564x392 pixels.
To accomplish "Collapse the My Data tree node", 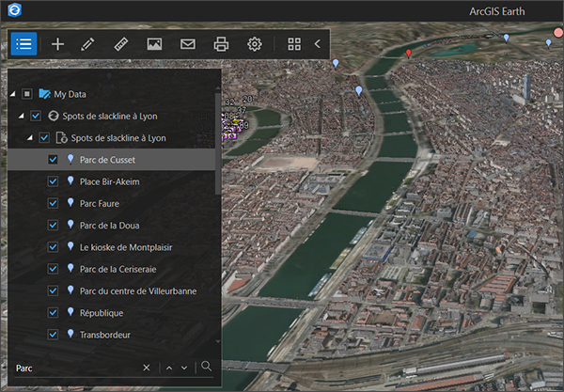I will click(13, 94).
